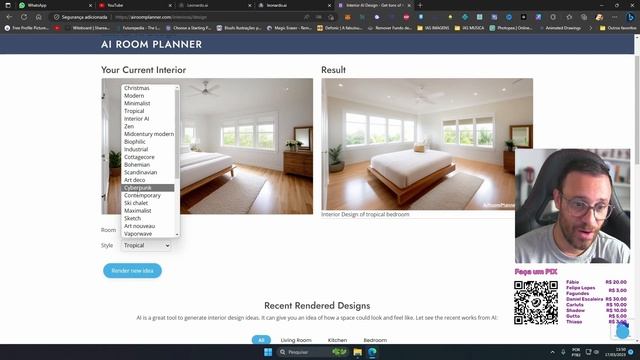The width and height of the screenshot is (640, 360).
Task: Click Render new idea button
Action: [132, 271]
